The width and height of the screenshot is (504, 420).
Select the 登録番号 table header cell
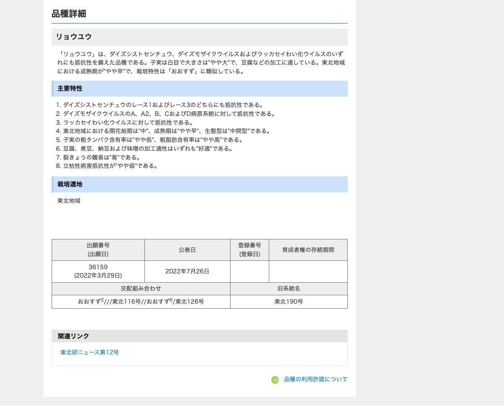(x=249, y=250)
